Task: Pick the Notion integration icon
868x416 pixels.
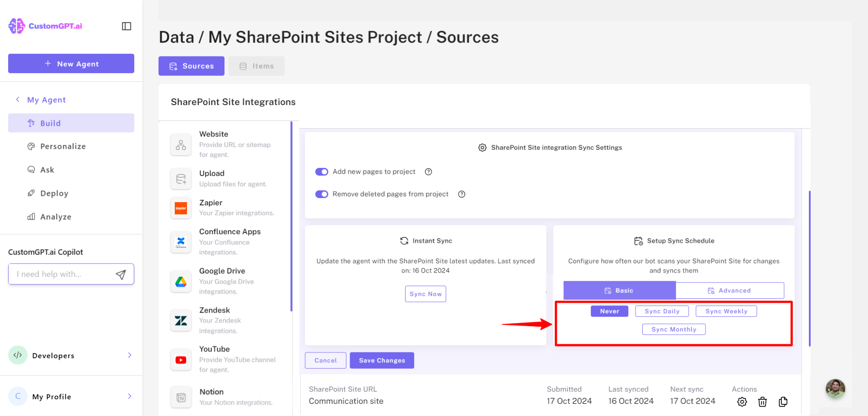Action: (181, 398)
